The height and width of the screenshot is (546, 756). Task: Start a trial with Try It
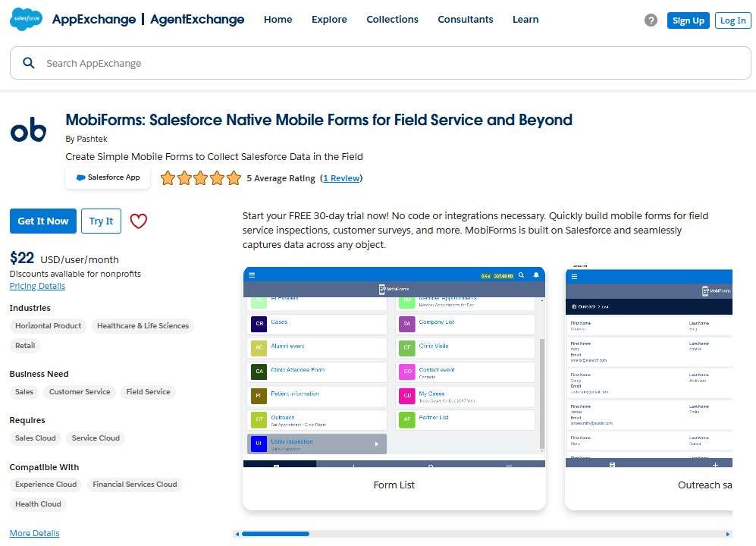(101, 221)
